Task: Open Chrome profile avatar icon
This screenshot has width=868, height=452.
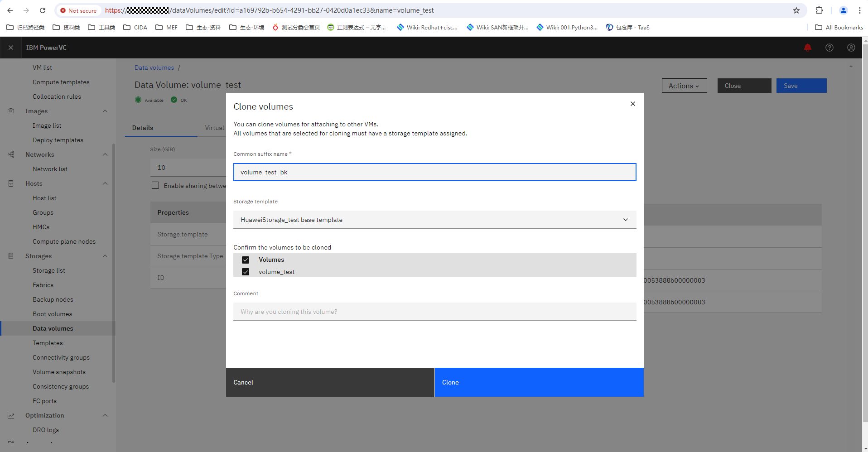Action: point(843,10)
